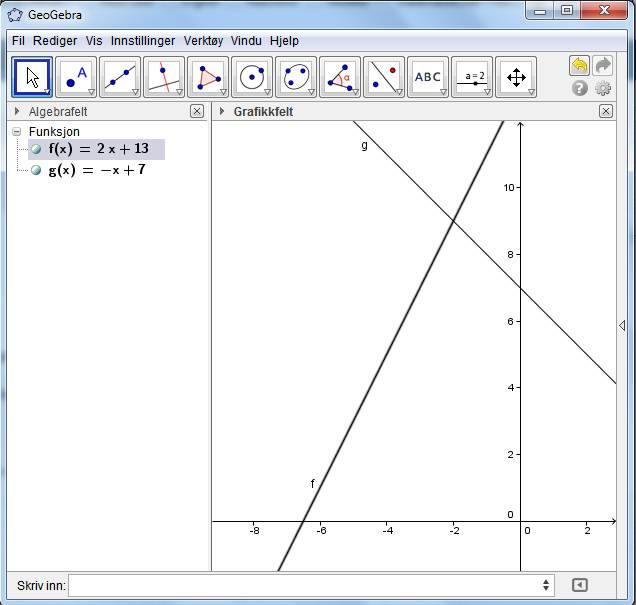Image resolution: width=636 pixels, height=605 pixels.
Task: Click the y-axis label 10
Action: tap(509, 187)
